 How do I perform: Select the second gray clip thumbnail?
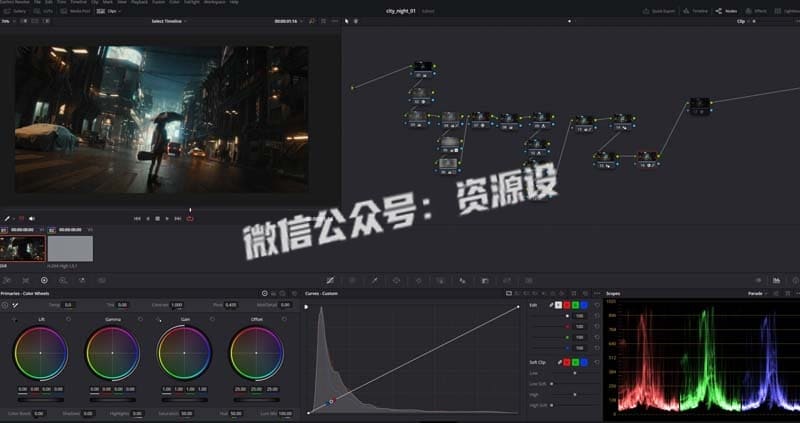[70, 248]
